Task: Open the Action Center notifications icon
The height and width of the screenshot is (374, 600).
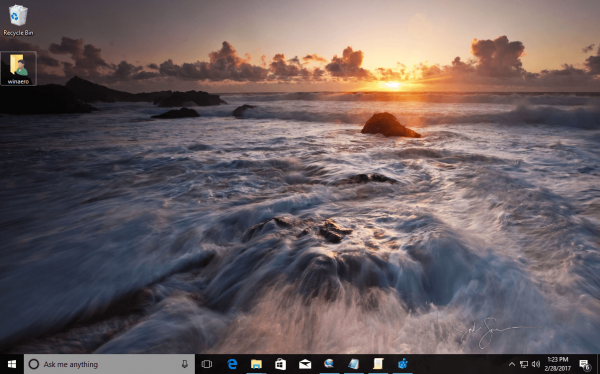Action: point(584,364)
